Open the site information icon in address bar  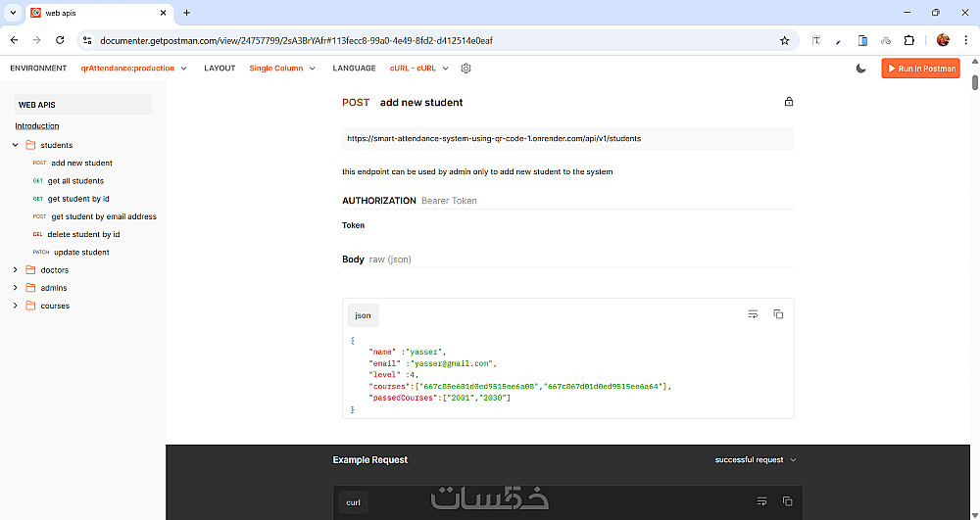(x=87, y=40)
